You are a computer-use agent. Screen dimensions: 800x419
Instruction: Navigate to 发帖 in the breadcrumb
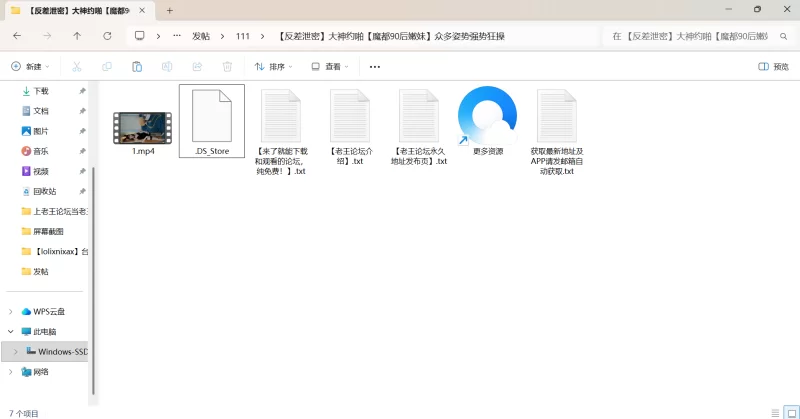(201, 36)
